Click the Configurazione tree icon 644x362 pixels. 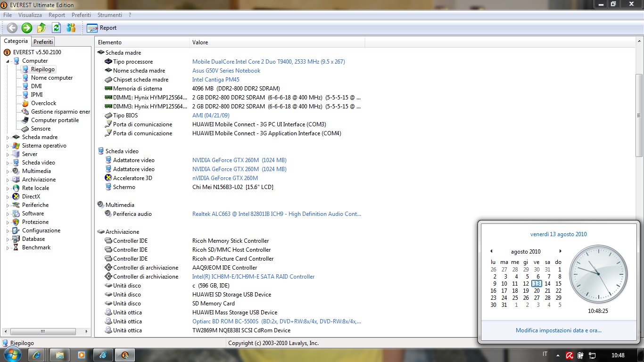point(16,230)
